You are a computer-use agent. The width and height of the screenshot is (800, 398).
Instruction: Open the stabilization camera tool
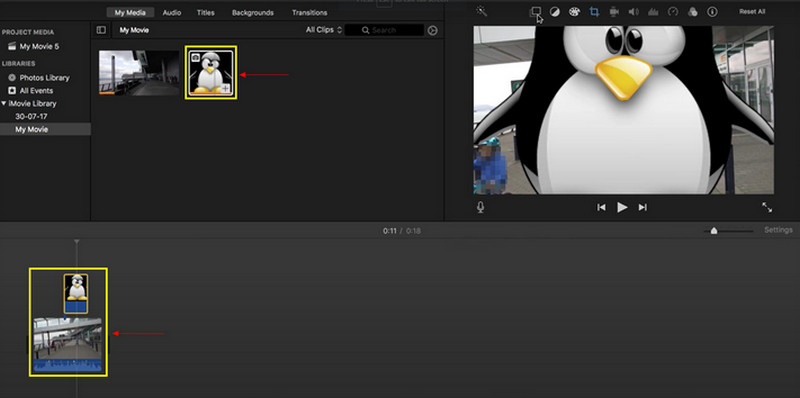pos(614,12)
